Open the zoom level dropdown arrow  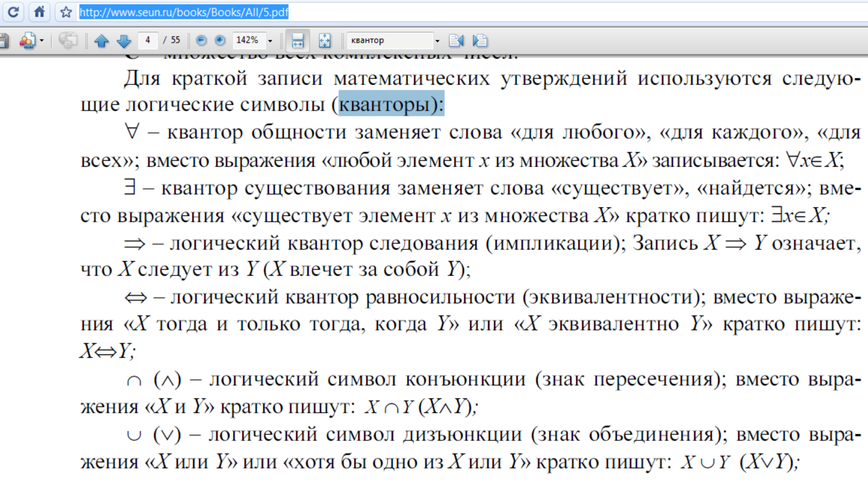click(270, 40)
